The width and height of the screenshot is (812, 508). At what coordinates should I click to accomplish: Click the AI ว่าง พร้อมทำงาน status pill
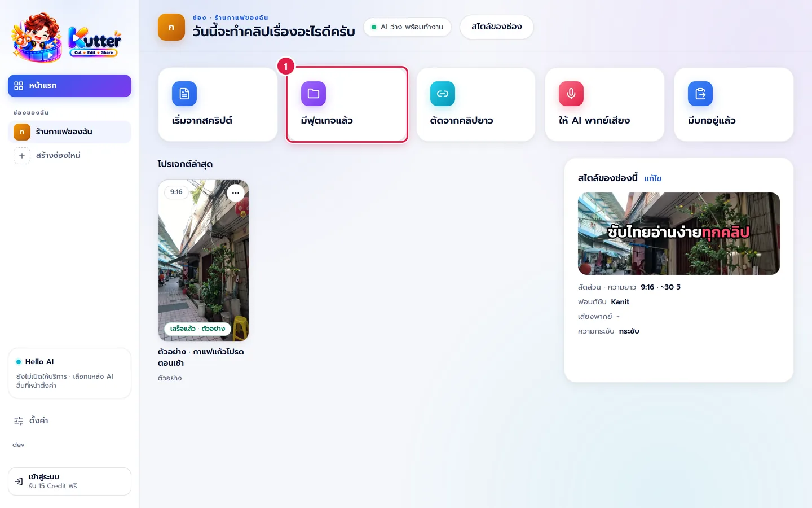pyautogui.click(x=407, y=27)
